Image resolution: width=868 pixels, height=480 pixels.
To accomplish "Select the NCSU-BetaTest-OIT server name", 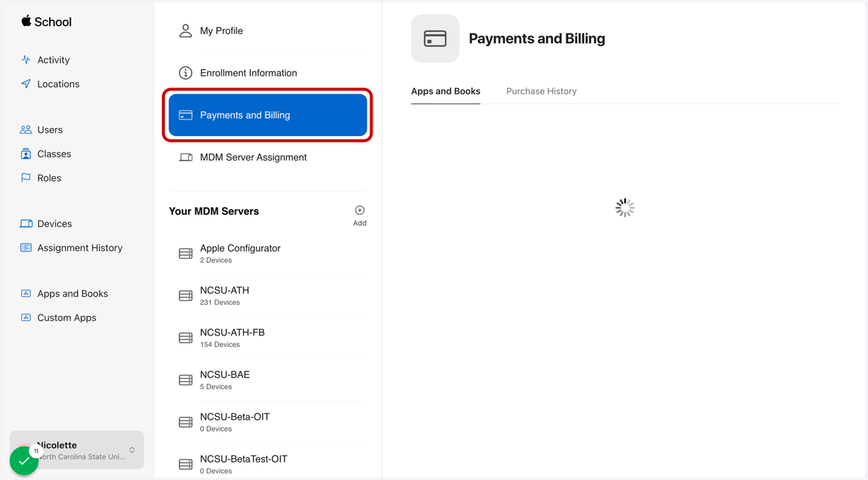I will [244, 459].
